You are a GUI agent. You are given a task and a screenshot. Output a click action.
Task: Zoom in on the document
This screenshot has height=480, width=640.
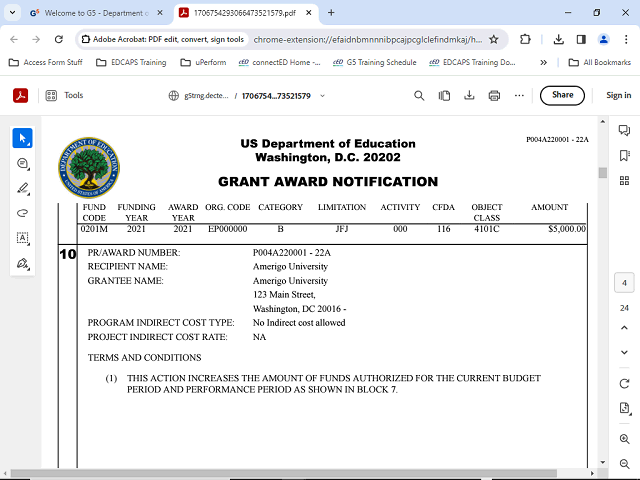pos(624,439)
